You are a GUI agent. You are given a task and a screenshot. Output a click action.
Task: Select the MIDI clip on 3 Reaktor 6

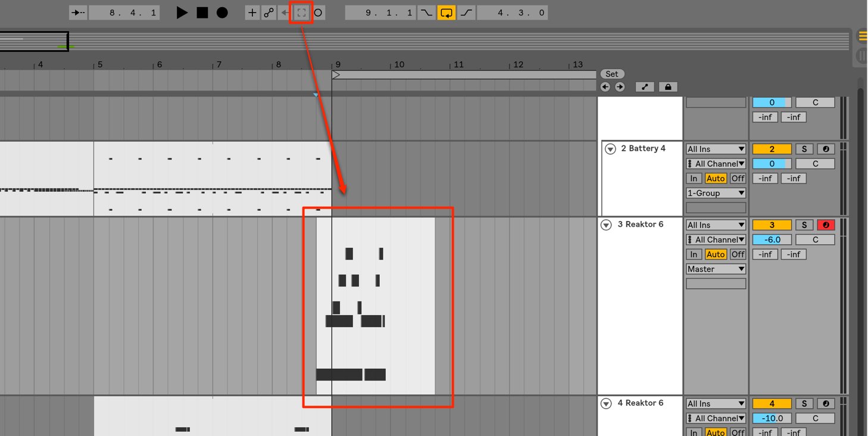[376, 306]
